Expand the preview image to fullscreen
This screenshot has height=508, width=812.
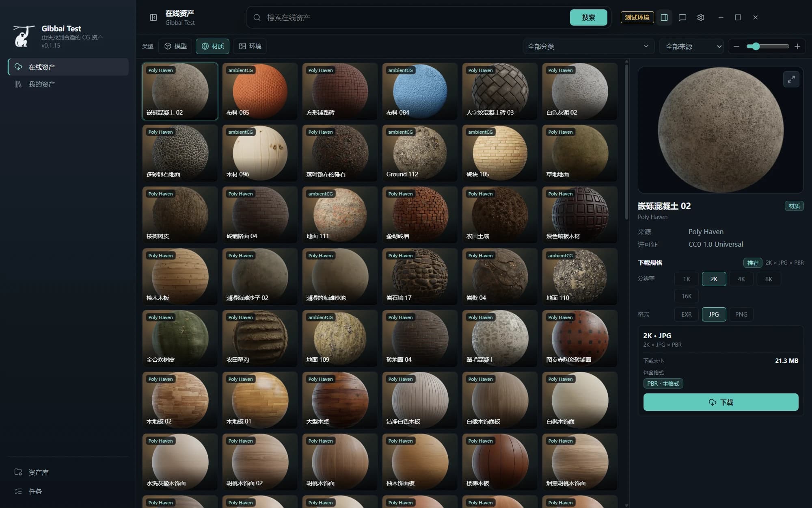click(791, 79)
